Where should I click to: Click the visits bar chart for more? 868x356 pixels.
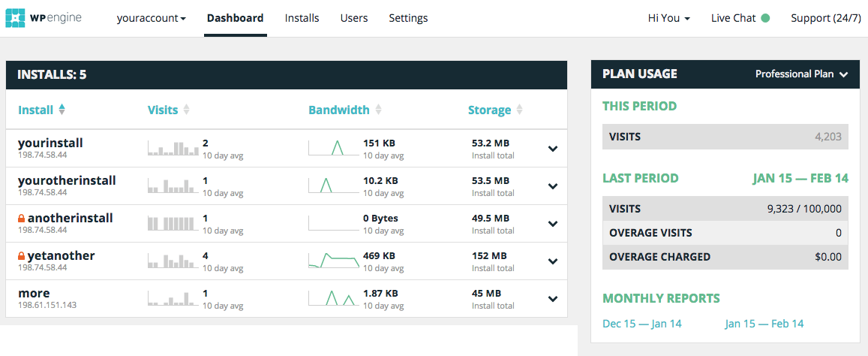click(173, 297)
